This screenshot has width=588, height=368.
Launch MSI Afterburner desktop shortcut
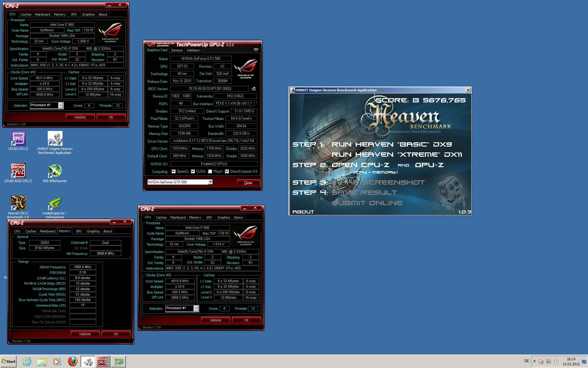pyautogui.click(x=55, y=173)
